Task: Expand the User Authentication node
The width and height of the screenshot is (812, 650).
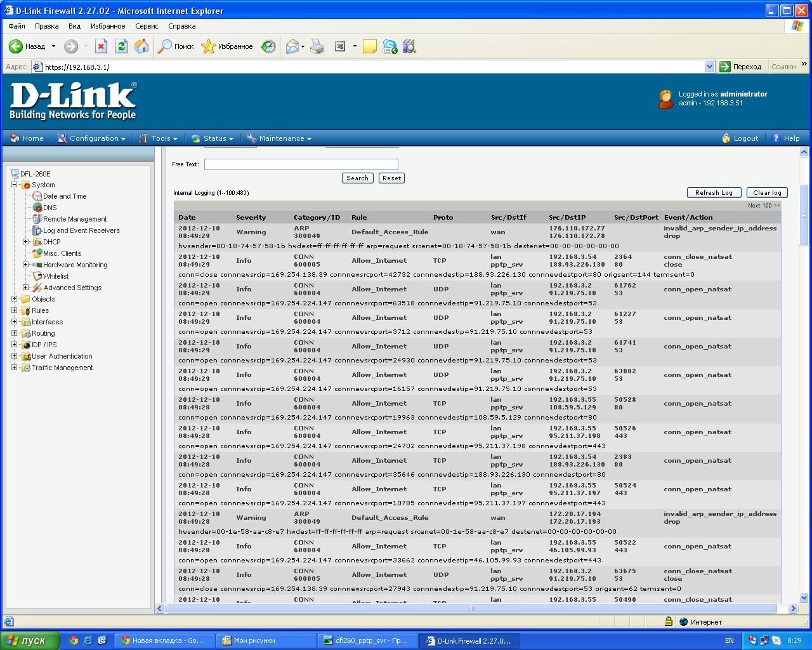Action: pos(14,356)
